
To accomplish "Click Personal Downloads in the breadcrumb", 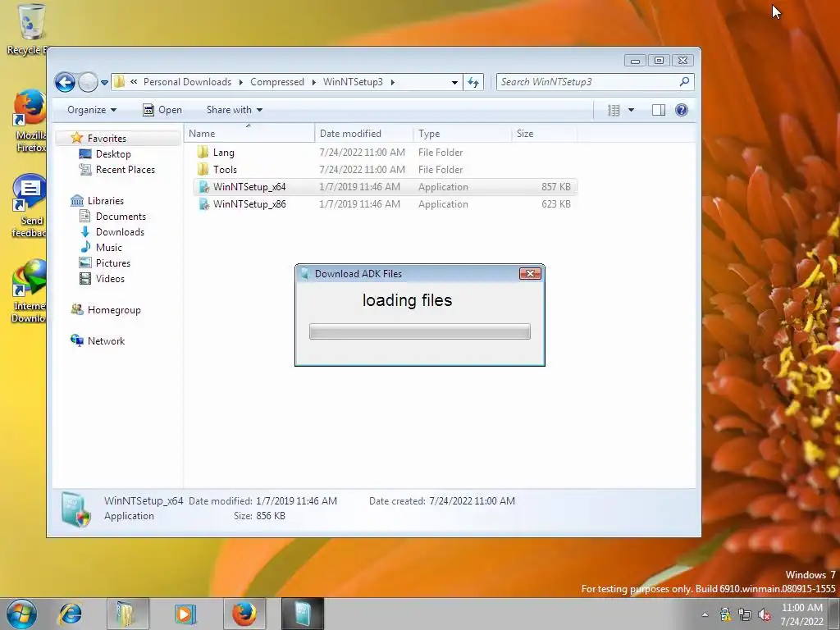I will 188,82.
